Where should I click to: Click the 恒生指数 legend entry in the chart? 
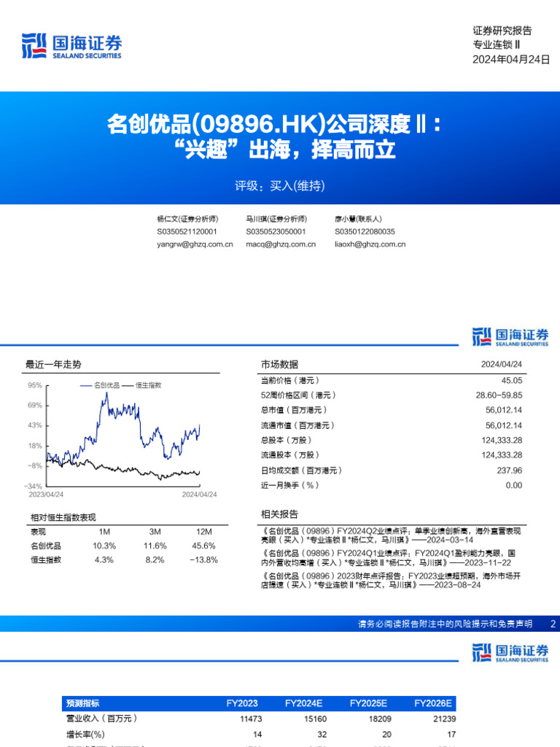[141, 385]
